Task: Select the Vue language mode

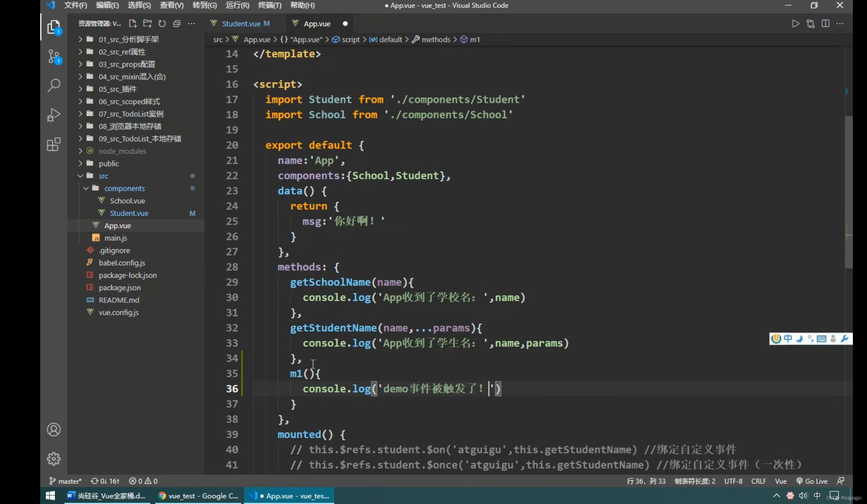Action: click(781, 481)
